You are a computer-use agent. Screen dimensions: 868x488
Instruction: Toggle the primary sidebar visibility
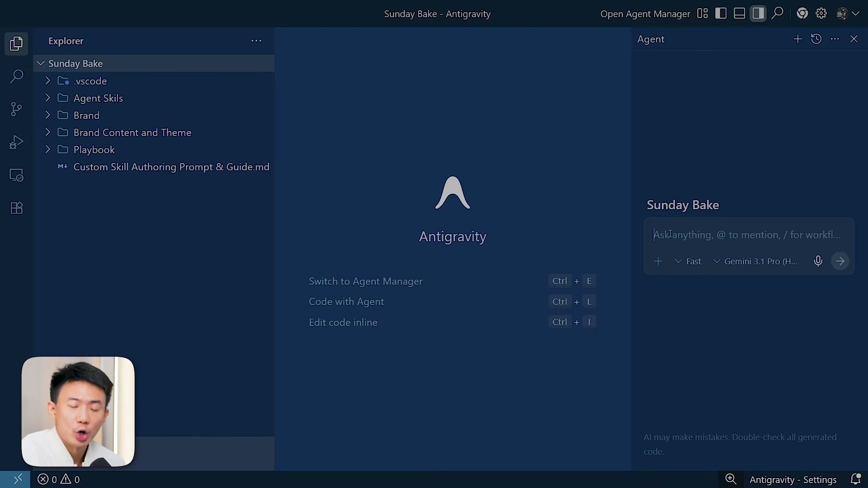721,13
